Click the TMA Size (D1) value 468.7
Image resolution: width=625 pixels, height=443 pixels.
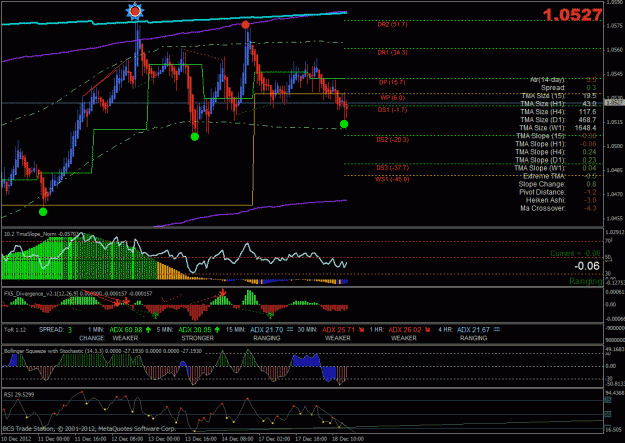click(587, 120)
